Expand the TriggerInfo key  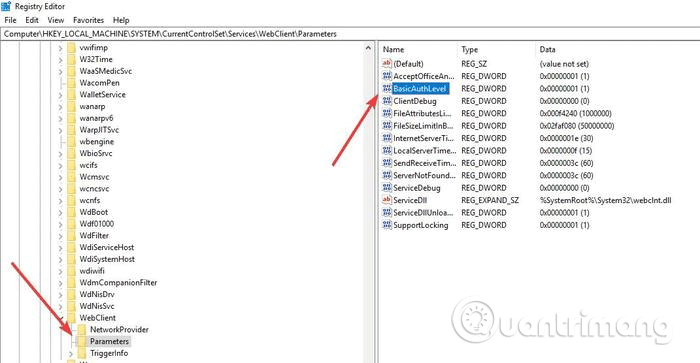pos(71,354)
